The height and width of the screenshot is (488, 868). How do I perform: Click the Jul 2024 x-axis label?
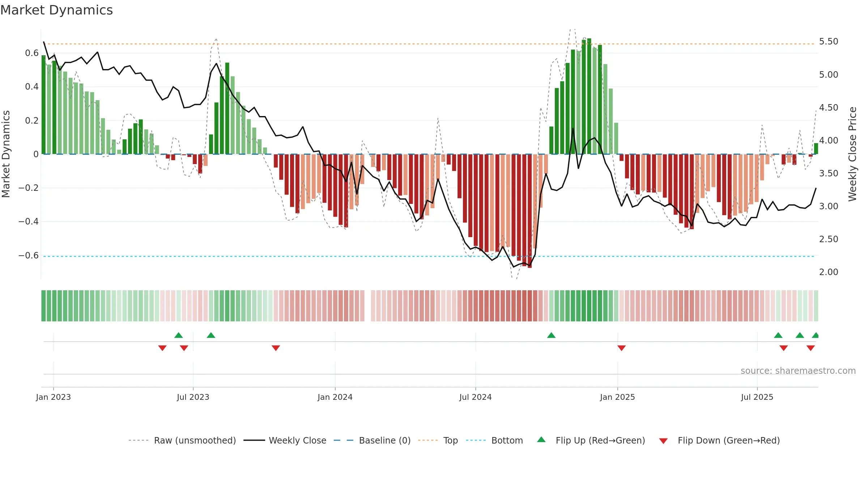coord(476,397)
